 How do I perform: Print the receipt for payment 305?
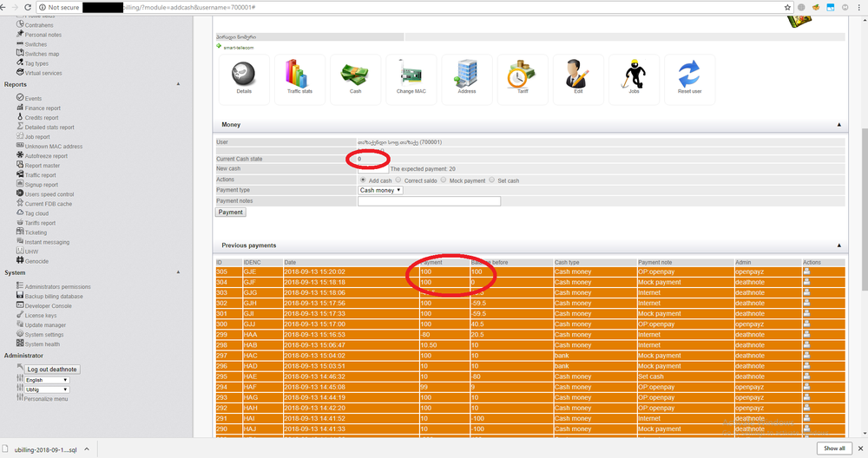pyautogui.click(x=806, y=272)
